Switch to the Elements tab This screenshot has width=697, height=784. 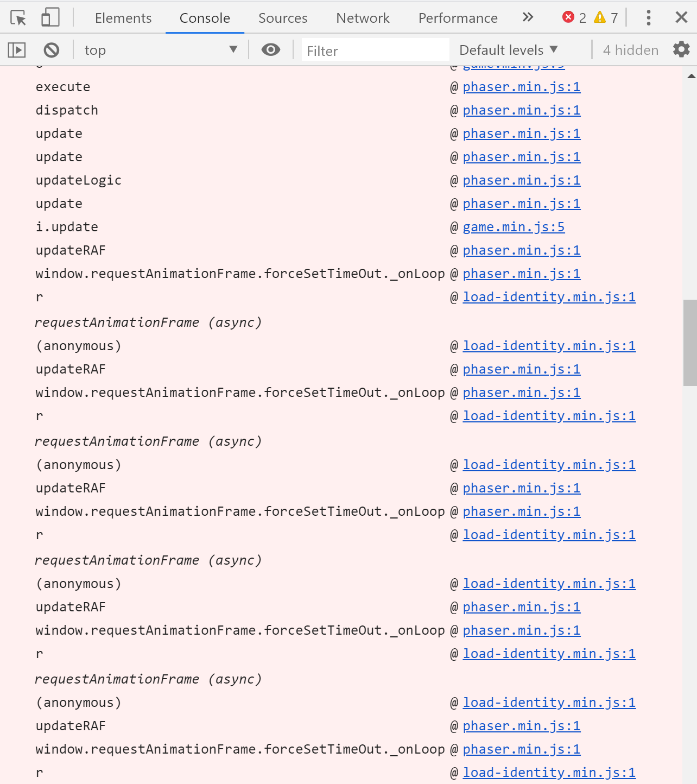point(123,17)
